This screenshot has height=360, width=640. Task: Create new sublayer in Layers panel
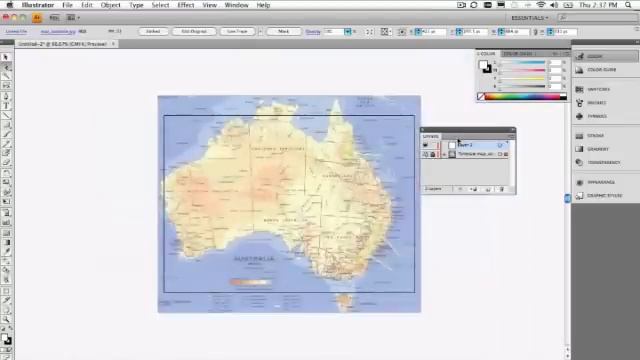473,189
